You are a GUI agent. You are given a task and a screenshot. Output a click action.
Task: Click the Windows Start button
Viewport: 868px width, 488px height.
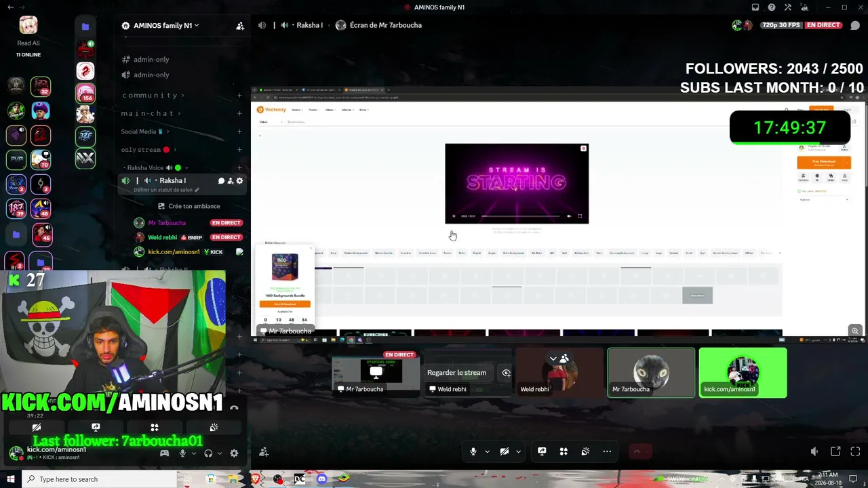[x=10, y=479]
